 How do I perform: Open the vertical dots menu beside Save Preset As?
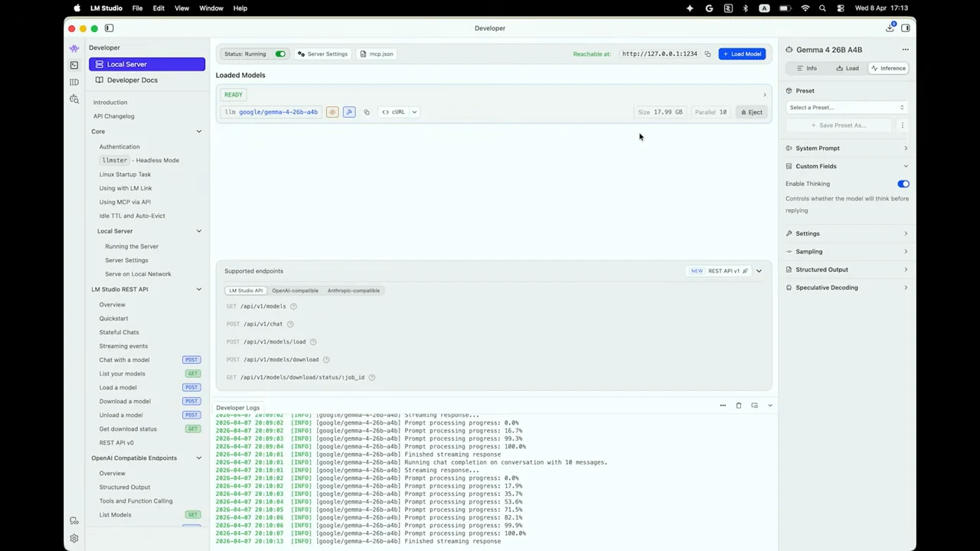pyautogui.click(x=902, y=126)
